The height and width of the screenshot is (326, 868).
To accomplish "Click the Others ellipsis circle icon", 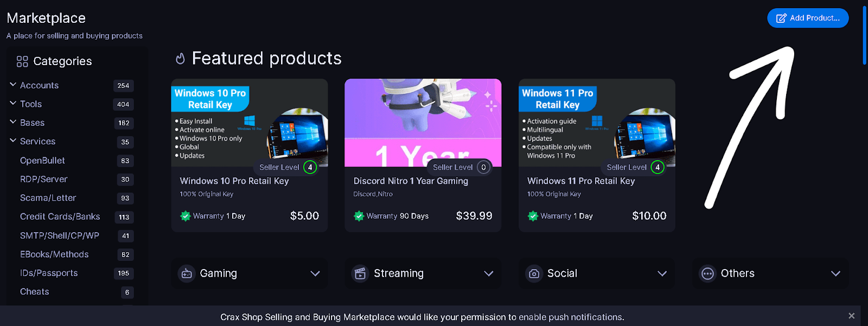I will pos(707,273).
